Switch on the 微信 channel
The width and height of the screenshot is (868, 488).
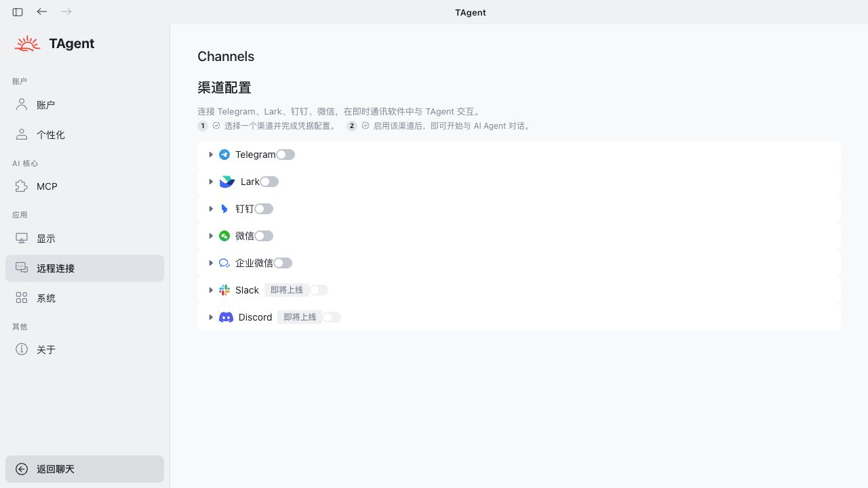pyautogui.click(x=264, y=236)
